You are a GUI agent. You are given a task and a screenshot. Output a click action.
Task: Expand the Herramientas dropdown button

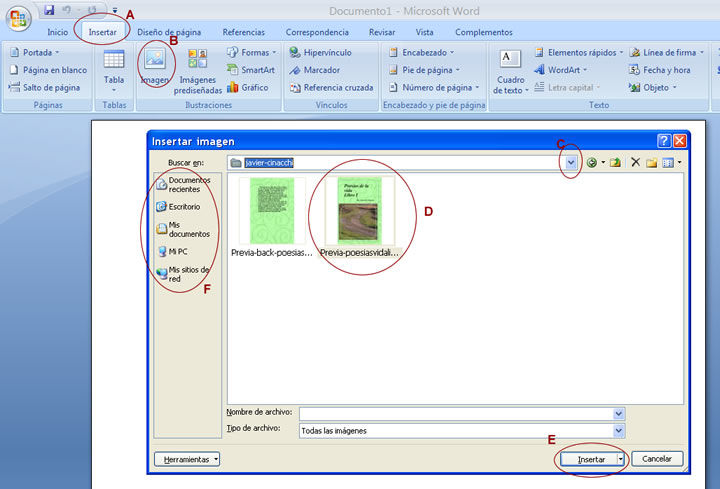tap(187, 459)
